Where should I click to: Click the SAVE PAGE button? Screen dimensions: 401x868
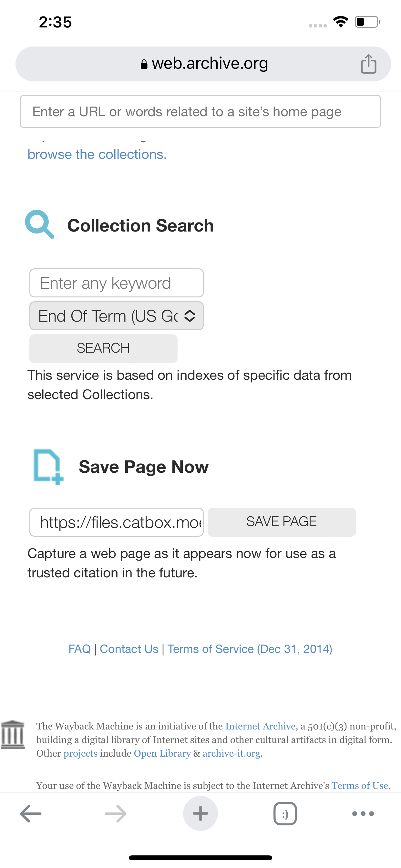[282, 522]
